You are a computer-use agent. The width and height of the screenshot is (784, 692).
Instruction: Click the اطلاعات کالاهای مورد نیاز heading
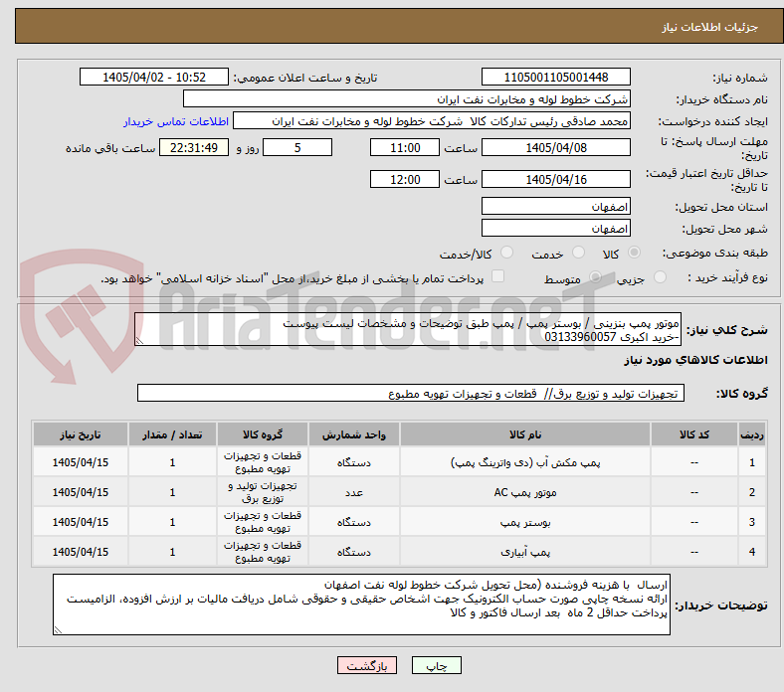(x=695, y=360)
